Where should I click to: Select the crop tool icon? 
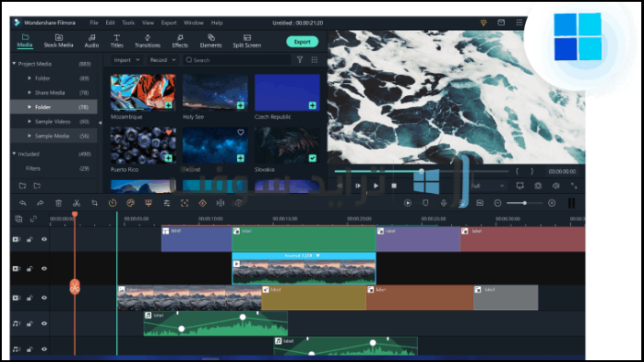pyautogui.click(x=94, y=203)
